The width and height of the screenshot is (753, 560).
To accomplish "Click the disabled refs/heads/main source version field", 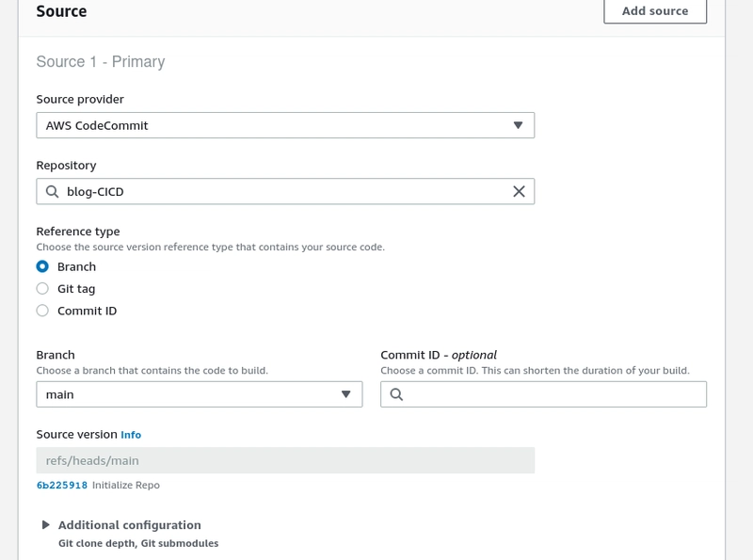I will point(284,460).
